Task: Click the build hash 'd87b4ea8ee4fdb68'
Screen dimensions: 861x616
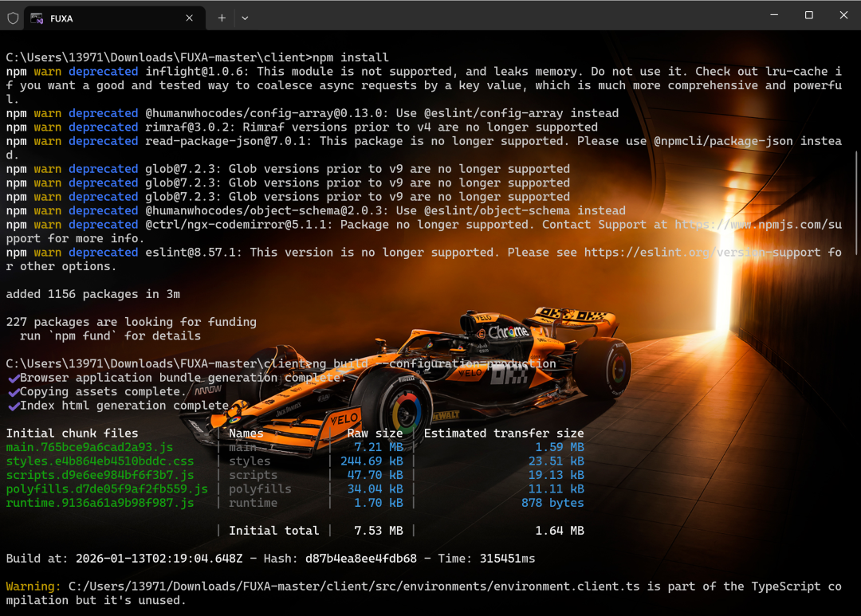Action: [x=361, y=559]
